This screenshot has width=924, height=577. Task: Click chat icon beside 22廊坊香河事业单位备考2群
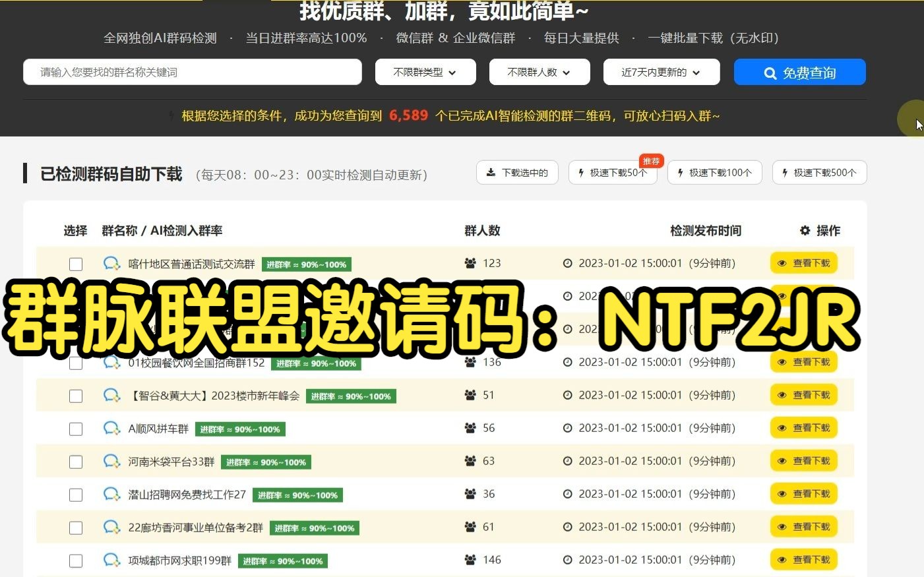pos(111,528)
